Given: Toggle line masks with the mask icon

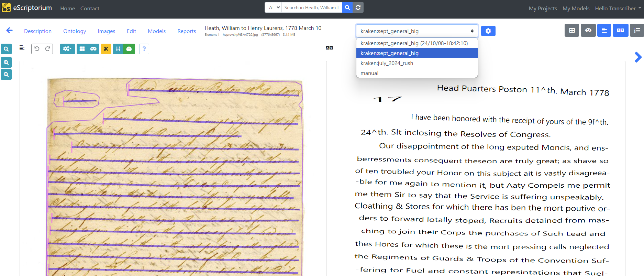Looking at the screenshot, I should 93,49.
